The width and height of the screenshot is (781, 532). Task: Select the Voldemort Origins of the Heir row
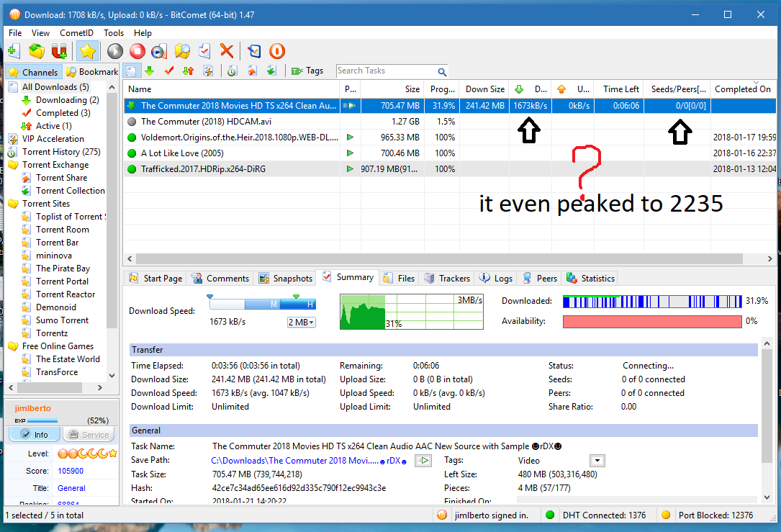[449, 137]
